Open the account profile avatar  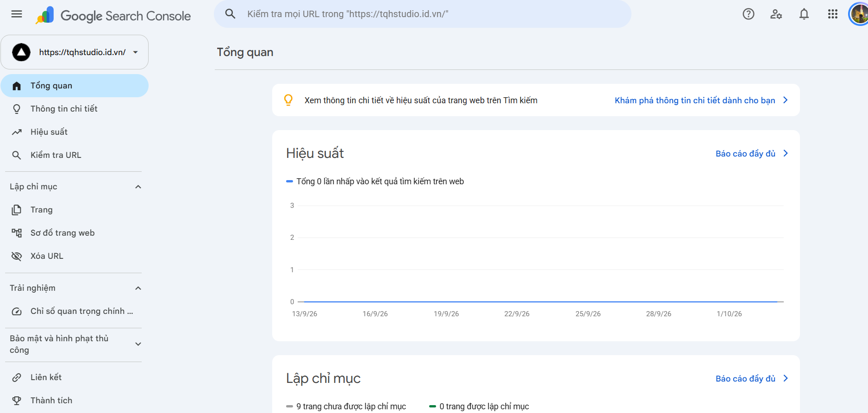859,14
